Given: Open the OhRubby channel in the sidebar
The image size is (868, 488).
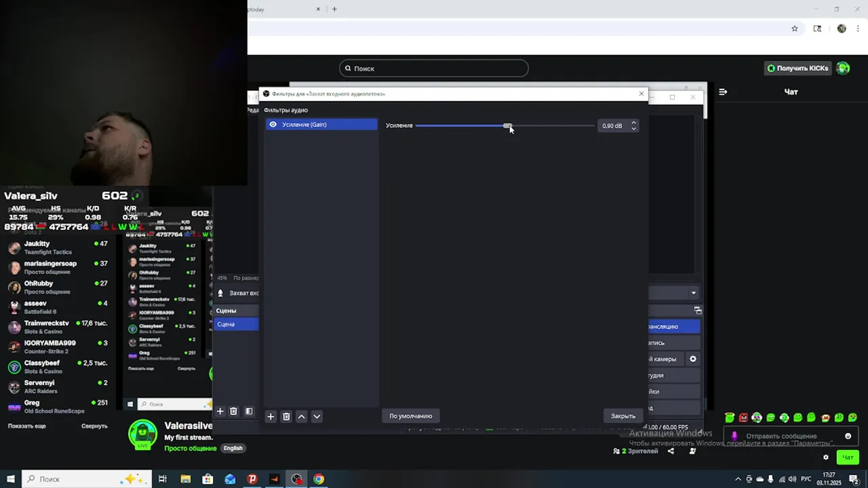Looking at the screenshot, I should coord(58,287).
